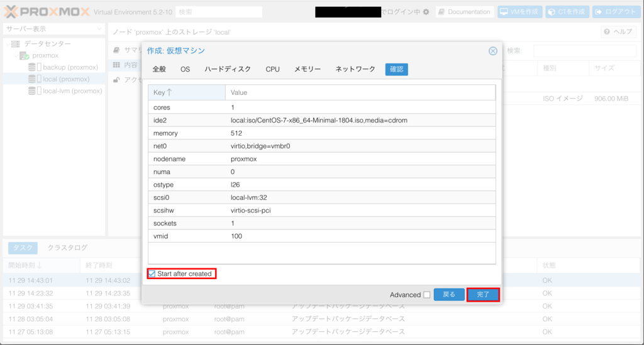Focus the top 検索 search field

click(219, 12)
